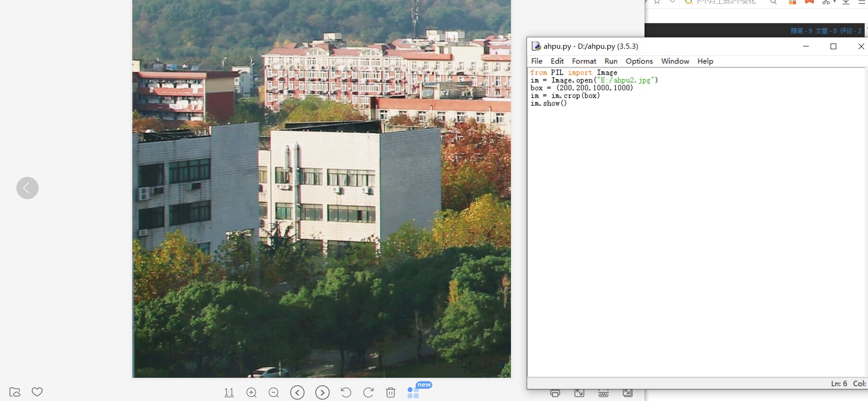
Task: Open the Options menu in IDLE
Action: tap(639, 61)
